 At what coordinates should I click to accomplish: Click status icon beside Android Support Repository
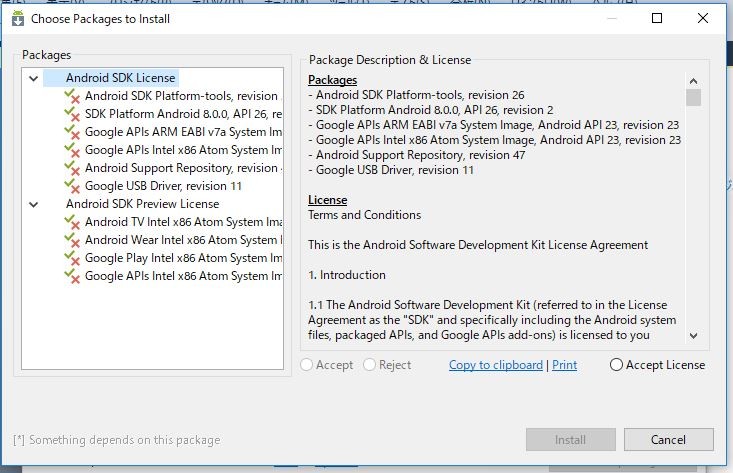(72, 168)
